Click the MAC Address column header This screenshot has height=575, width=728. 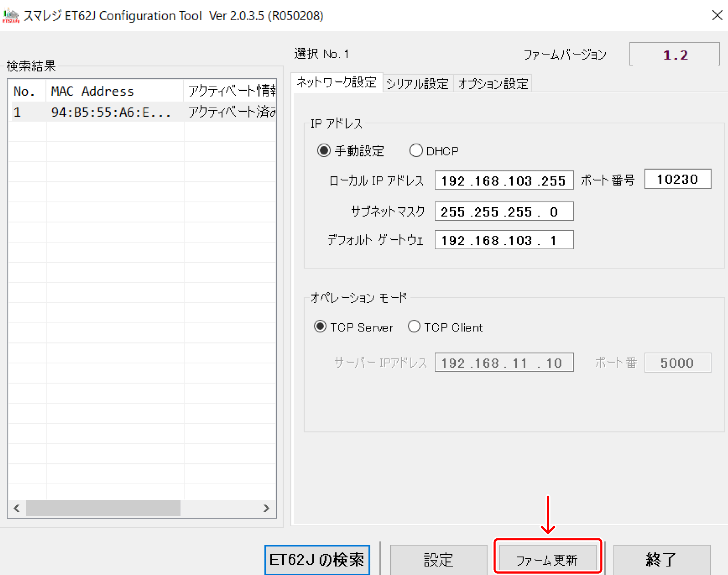tap(114, 91)
